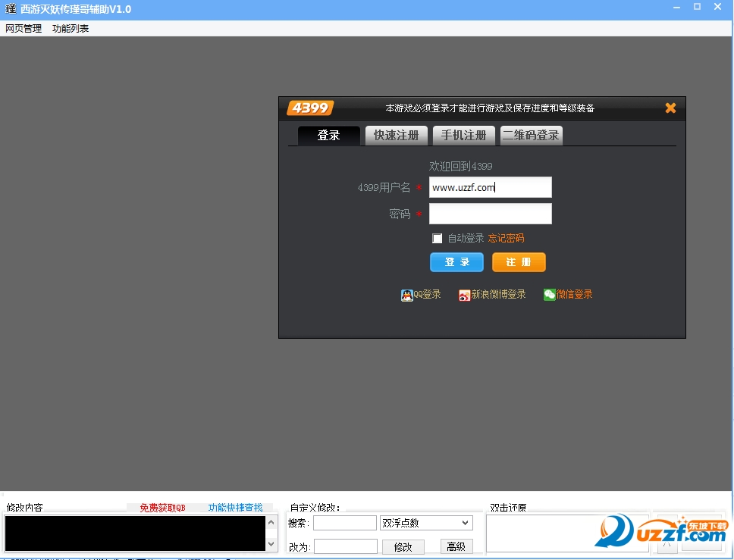This screenshot has height=560, width=734.
Task: Click the QQ penguin login icon
Action: pos(406,296)
